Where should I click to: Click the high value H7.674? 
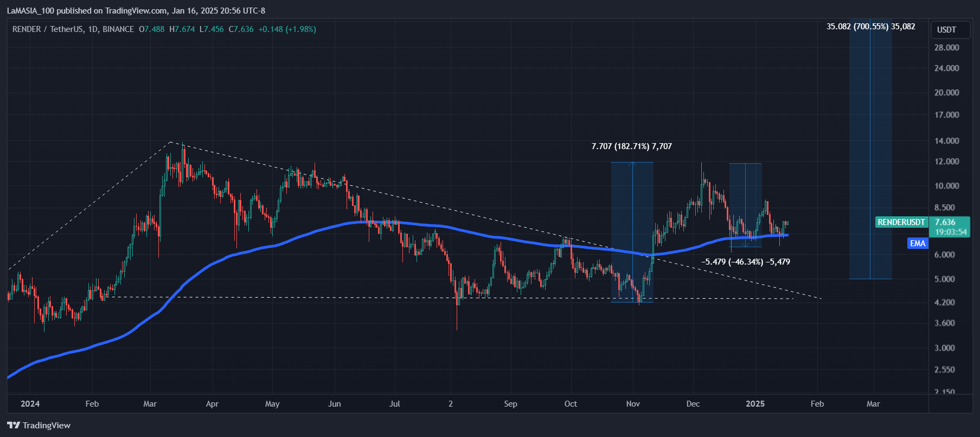(182, 29)
